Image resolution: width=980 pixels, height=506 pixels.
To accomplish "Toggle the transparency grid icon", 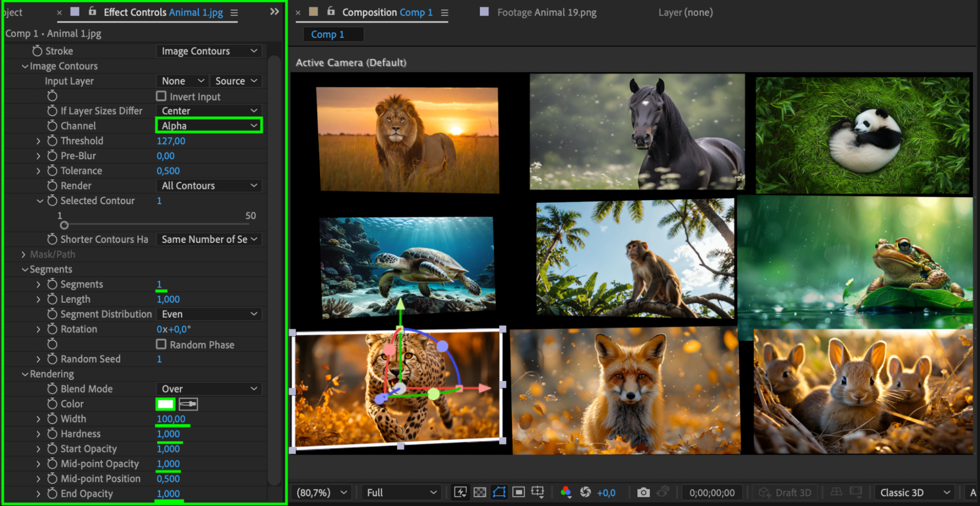I will pyautogui.click(x=480, y=492).
